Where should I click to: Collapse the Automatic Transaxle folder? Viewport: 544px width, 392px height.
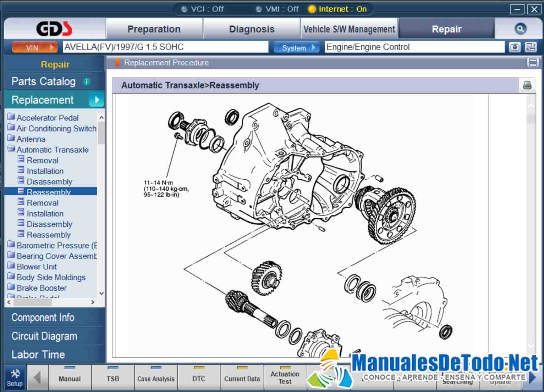coord(11,149)
